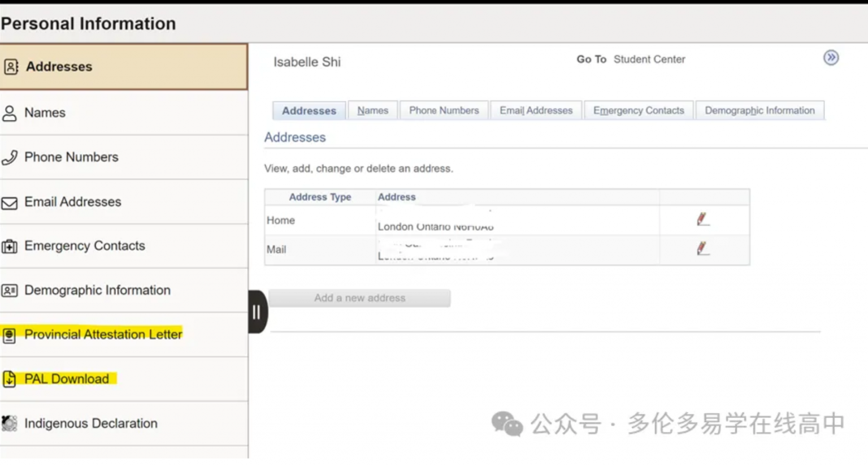Click the PAL Download file icon
This screenshot has height=466, width=868.
[x=10, y=379]
